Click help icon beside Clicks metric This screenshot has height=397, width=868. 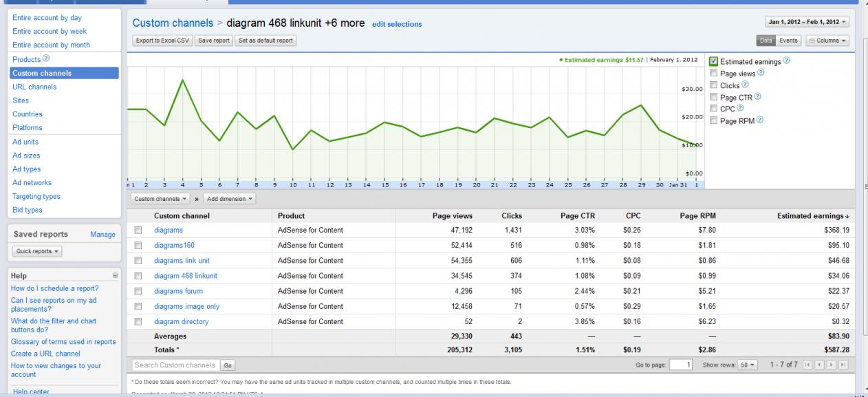(x=746, y=85)
